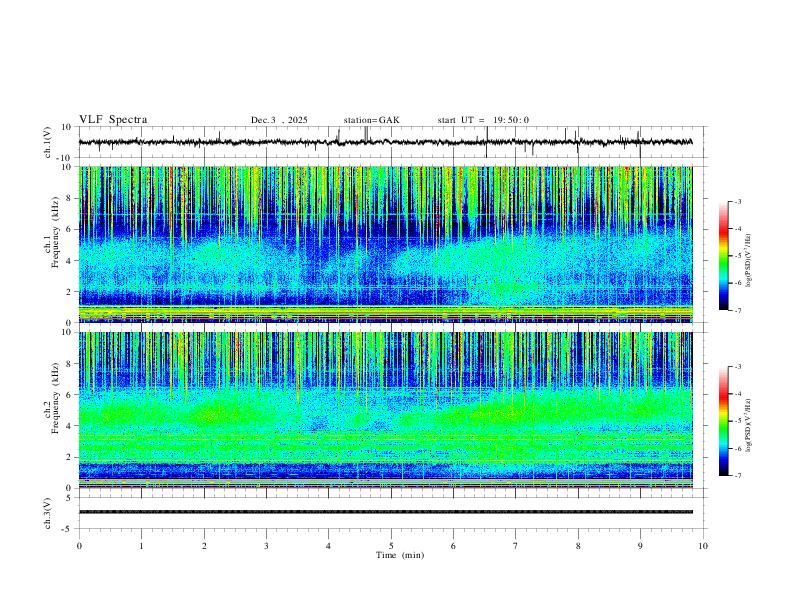The width and height of the screenshot is (792, 612).
Task: Select the date text "Dec.3 , 2025"
Action: 279,120
